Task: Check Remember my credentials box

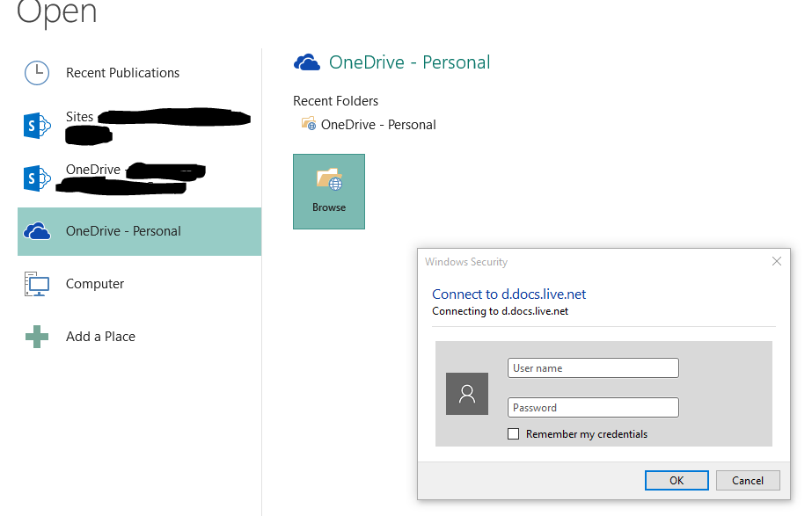Action: coord(513,433)
